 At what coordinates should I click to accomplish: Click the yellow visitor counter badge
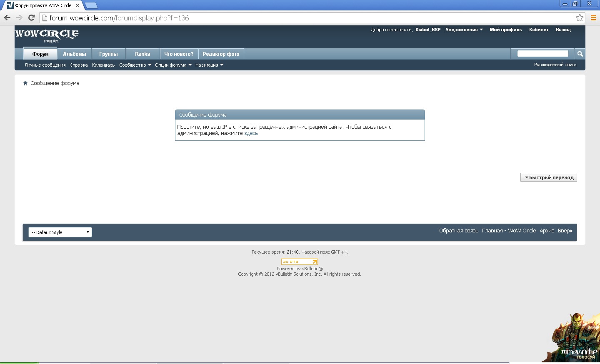(300, 262)
